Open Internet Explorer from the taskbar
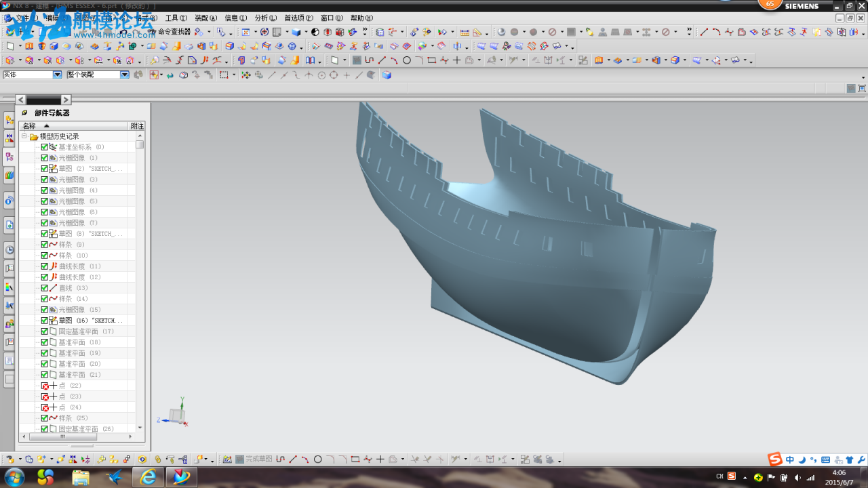The image size is (868, 488). point(148,477)
